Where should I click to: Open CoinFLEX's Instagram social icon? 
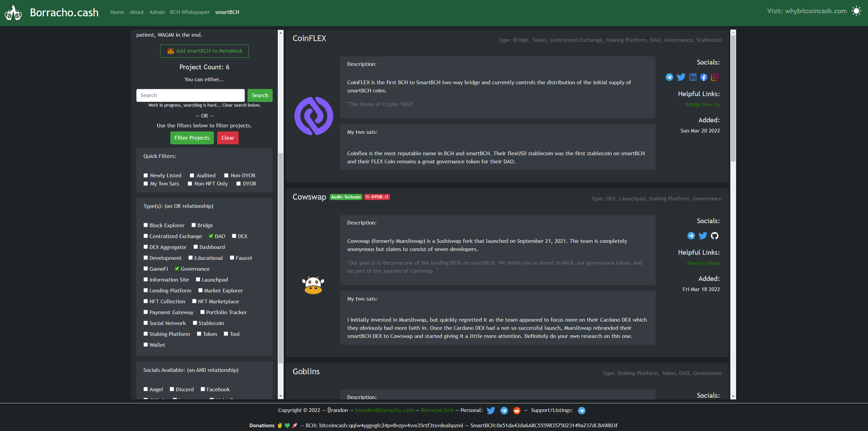click(x=715, y=77)
